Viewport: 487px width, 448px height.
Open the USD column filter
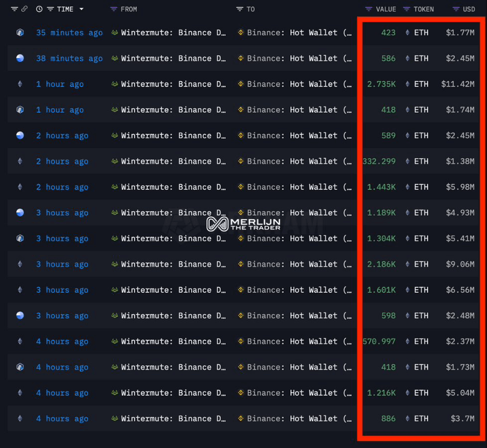coord(456,9)
